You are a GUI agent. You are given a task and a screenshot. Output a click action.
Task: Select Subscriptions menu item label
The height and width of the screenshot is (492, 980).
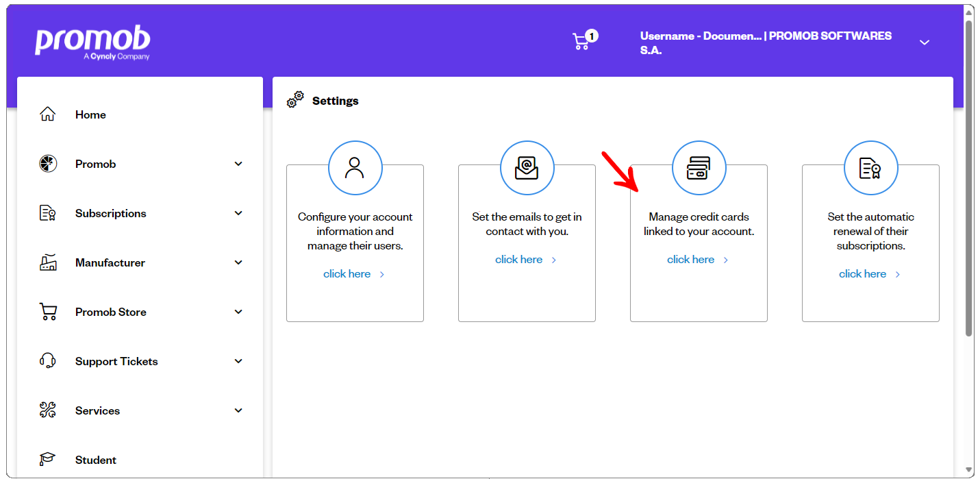pyautogui.click(x=110, y=213)
